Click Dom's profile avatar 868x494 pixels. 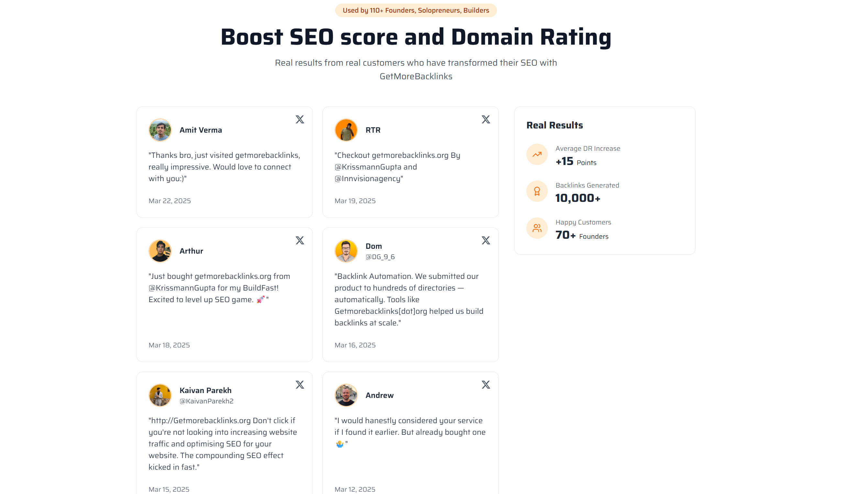(346, 251)
